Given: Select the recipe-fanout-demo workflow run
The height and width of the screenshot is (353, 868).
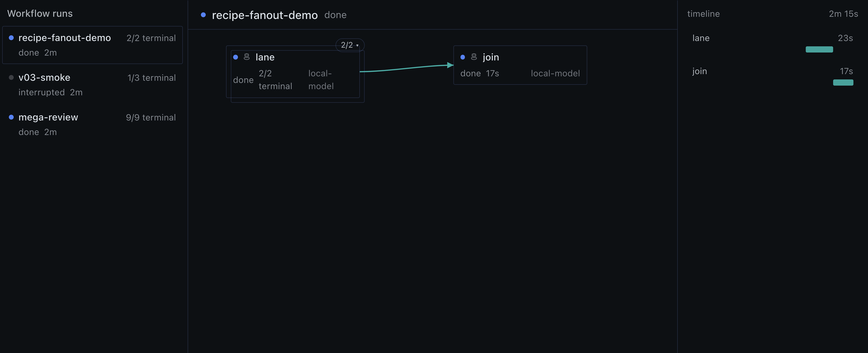Looking at the screenshot, I should [92, 45].
